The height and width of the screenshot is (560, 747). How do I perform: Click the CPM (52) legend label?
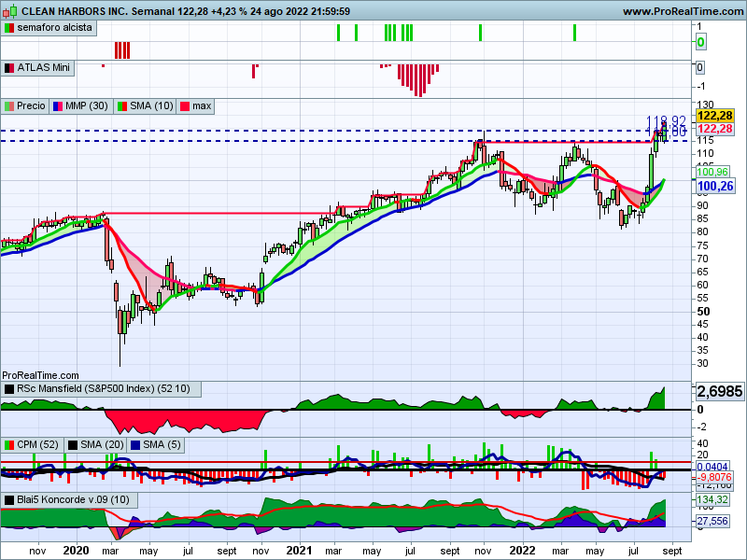point(32,445)
